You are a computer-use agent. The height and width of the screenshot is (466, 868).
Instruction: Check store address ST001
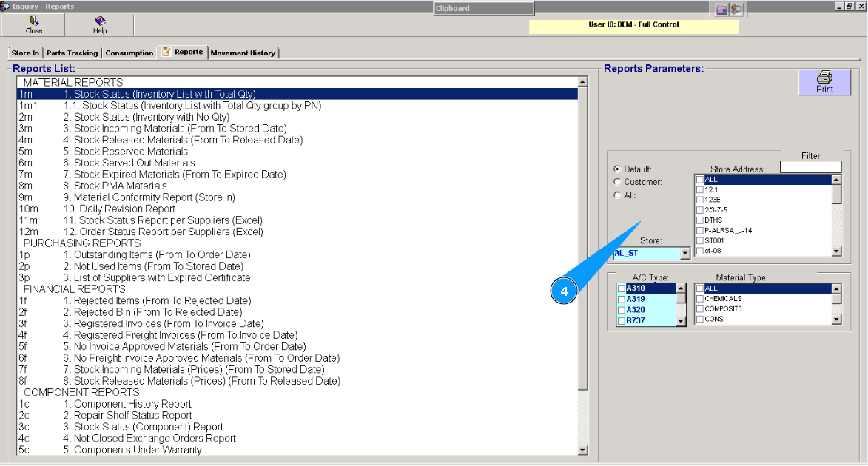coord(700,240)
